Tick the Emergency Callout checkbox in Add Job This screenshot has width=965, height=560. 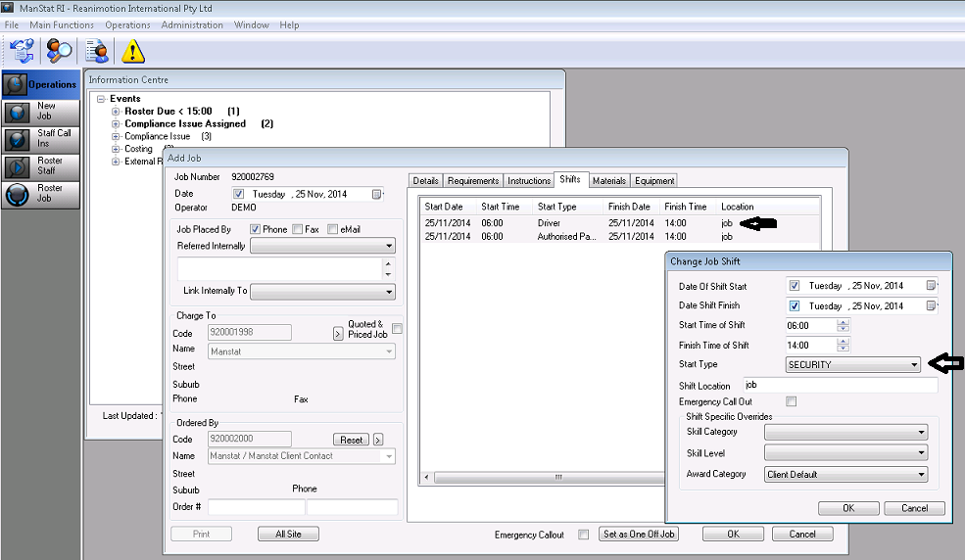(584, 535)
